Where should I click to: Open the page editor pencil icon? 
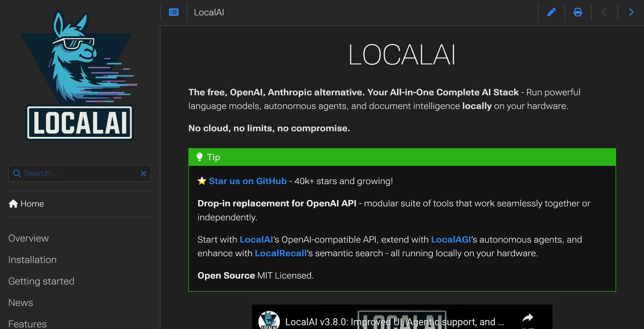[551, 12]
